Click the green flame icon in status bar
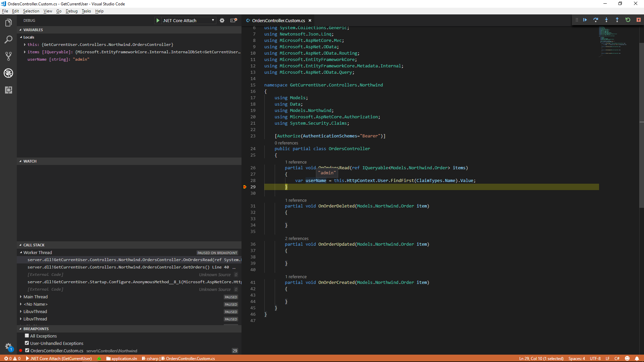 pyautogui.click(x=99, y=359)
